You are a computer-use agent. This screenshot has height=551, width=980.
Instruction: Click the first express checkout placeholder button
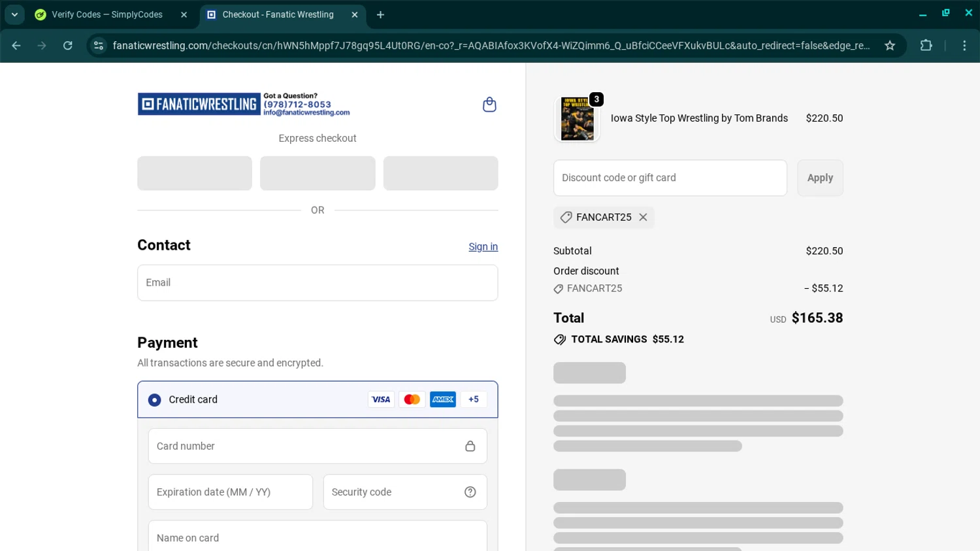point(195,173)
